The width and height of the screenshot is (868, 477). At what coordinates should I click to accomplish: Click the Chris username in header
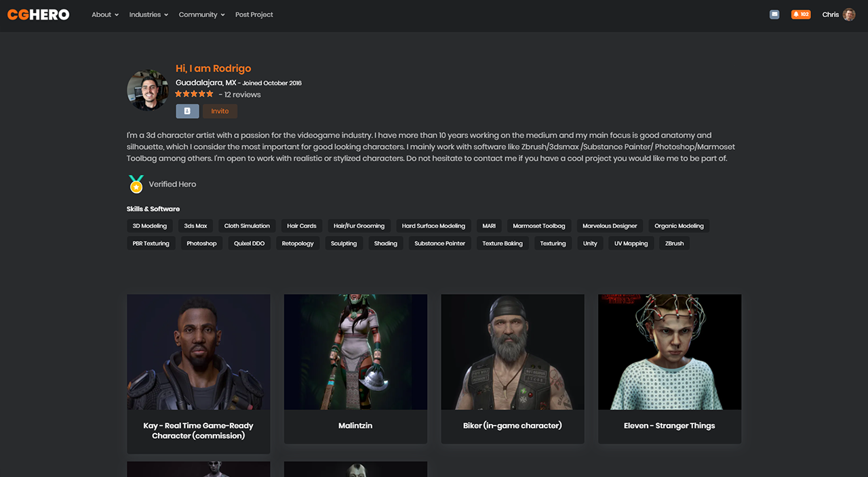(x=831, y=14)
